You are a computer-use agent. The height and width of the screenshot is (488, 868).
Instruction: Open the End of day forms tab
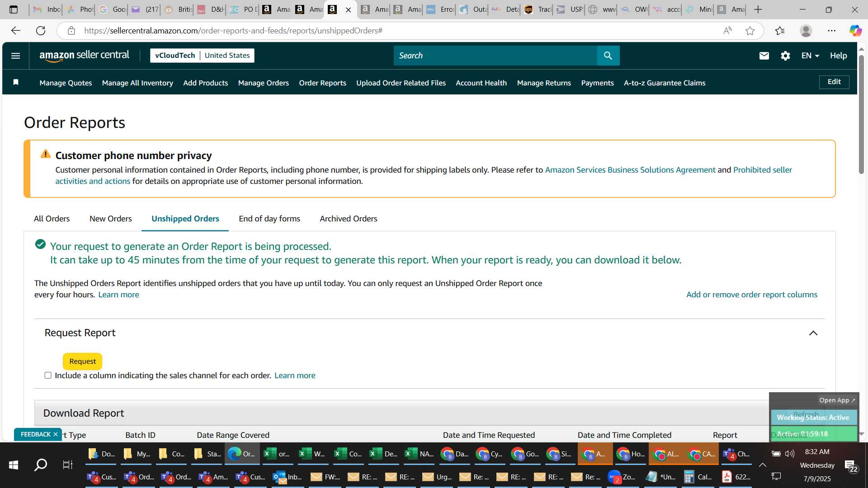(269, 219)
